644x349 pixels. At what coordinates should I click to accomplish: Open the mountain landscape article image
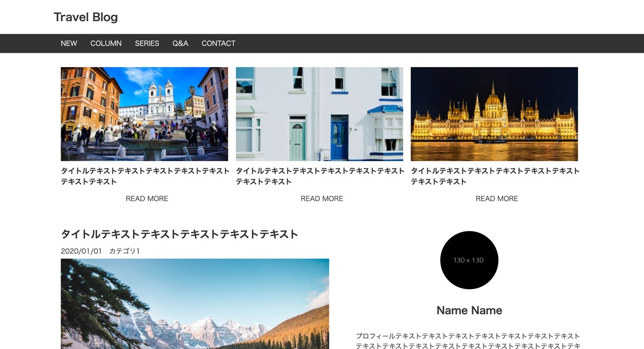tap(195, 304)
